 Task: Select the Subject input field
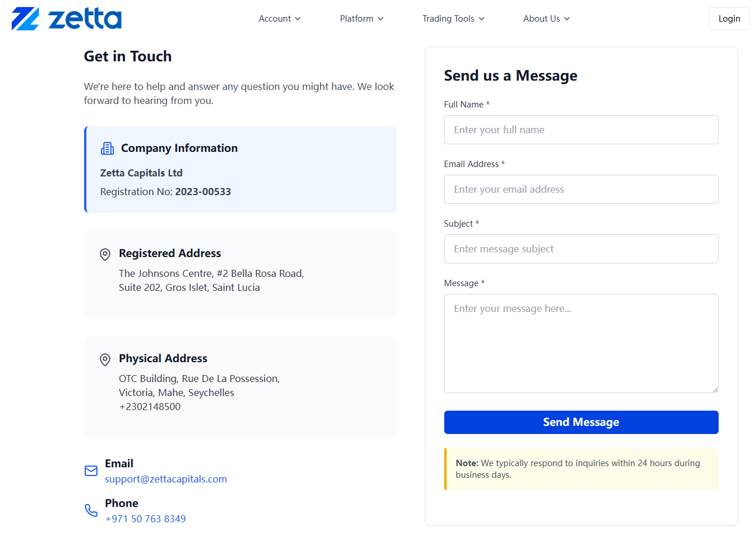click(581, 249)
